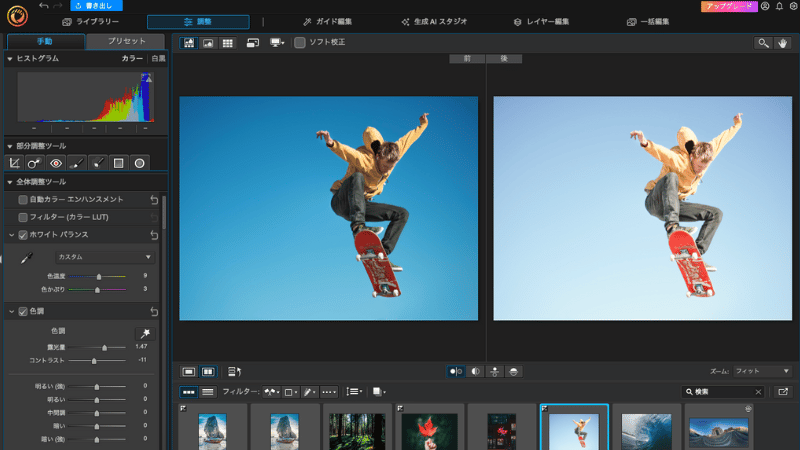Switch to プリセット tab
The width and height of the screenshot is (800, 450).
pyautogui.click(x=126, y=41)
